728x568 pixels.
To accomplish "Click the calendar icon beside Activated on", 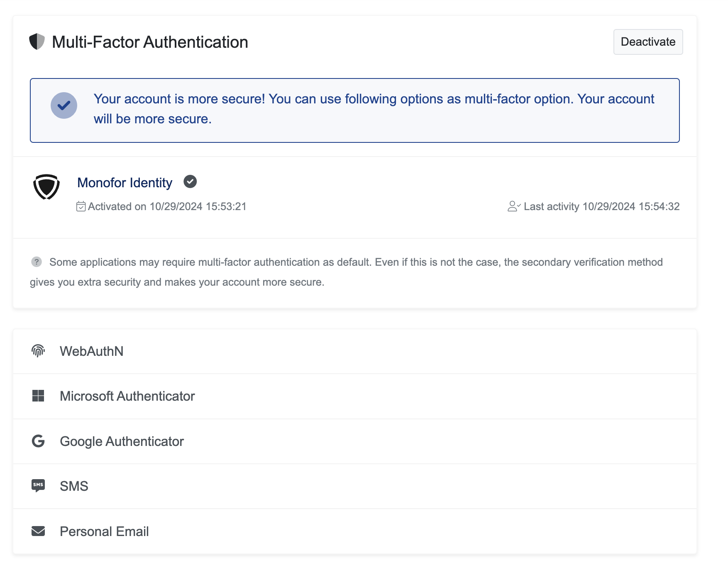I will point(81,206).
